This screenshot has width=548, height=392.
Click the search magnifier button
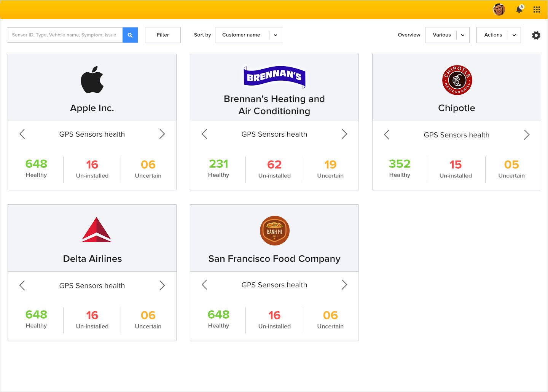point(130,35)
